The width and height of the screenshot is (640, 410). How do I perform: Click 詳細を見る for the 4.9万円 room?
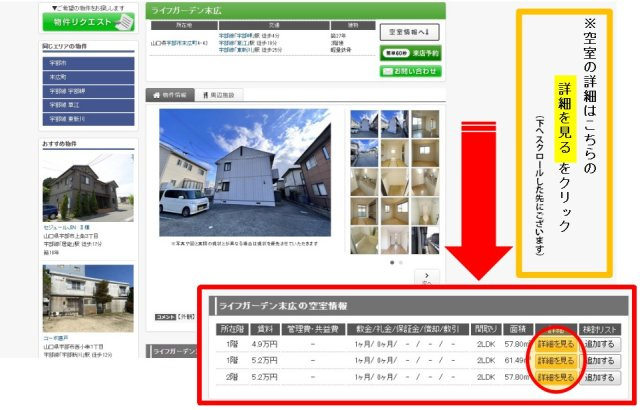click(x=556, y=344)
